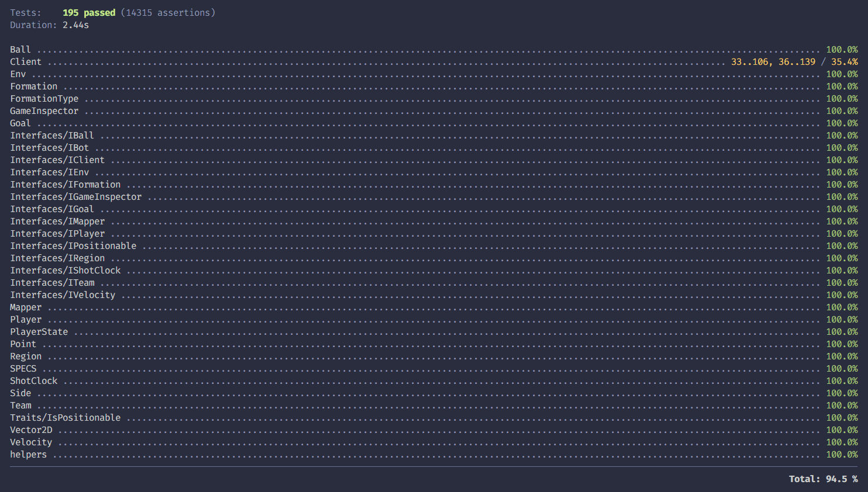Click 'Interfaces/IBall' row name
Image resolution: width=868 pixels, height=492 pixels.
(x=52, y=136)
